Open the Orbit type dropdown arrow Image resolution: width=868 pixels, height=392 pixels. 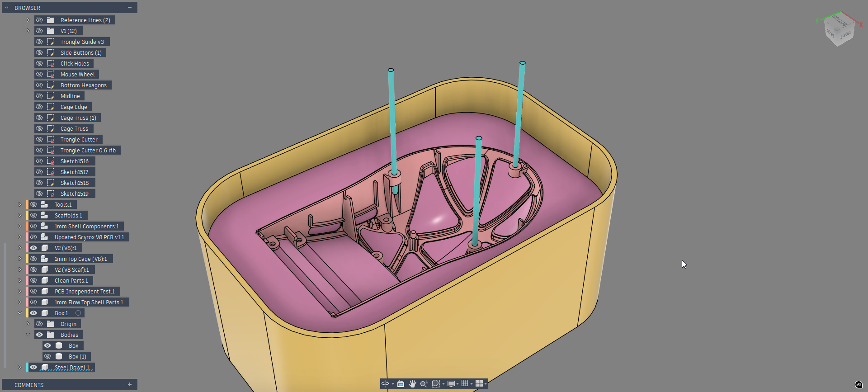click(393, 384)
